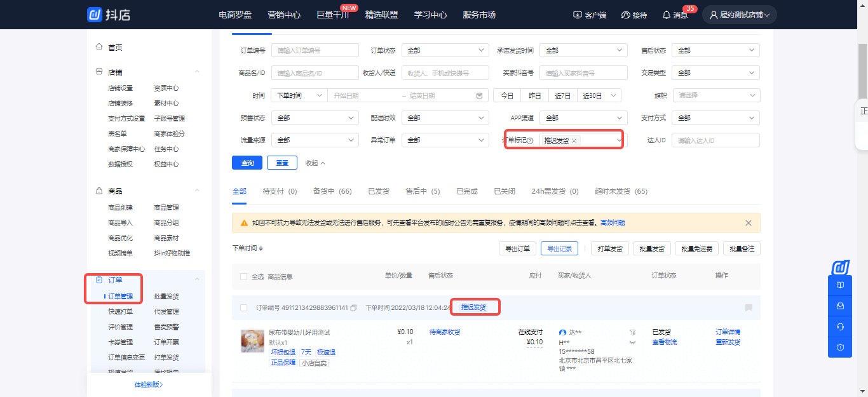
Task: Open the headset customer service floating icon
Action: (x=839, y=326)
